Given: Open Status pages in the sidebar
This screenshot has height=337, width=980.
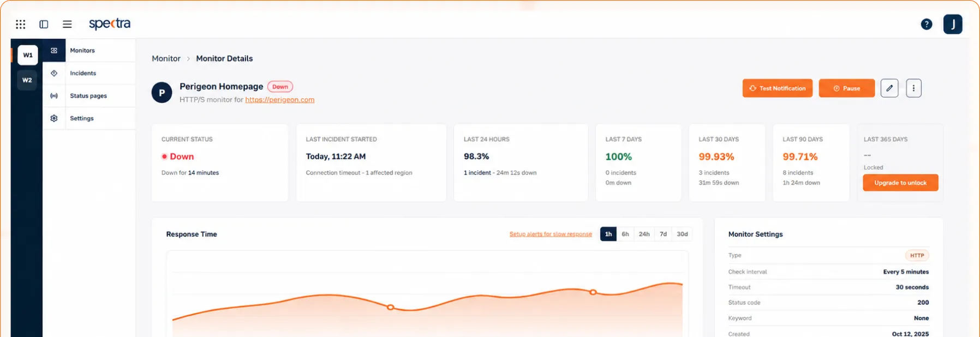Looking at the screenshot, I should 88,96.
